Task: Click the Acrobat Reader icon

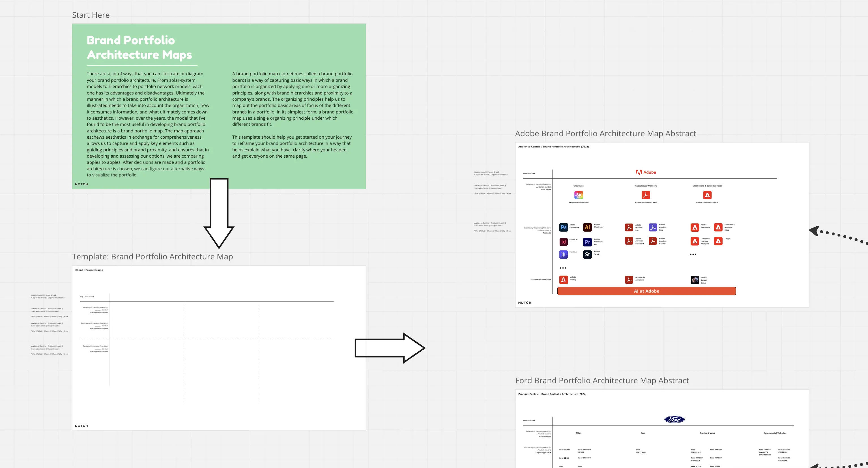Action: [653, 241]
